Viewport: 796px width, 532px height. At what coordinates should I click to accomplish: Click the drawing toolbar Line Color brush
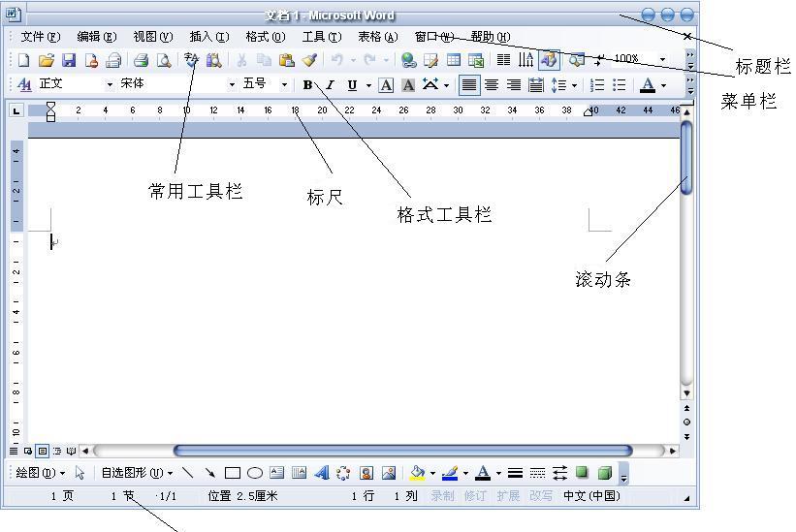450,473
